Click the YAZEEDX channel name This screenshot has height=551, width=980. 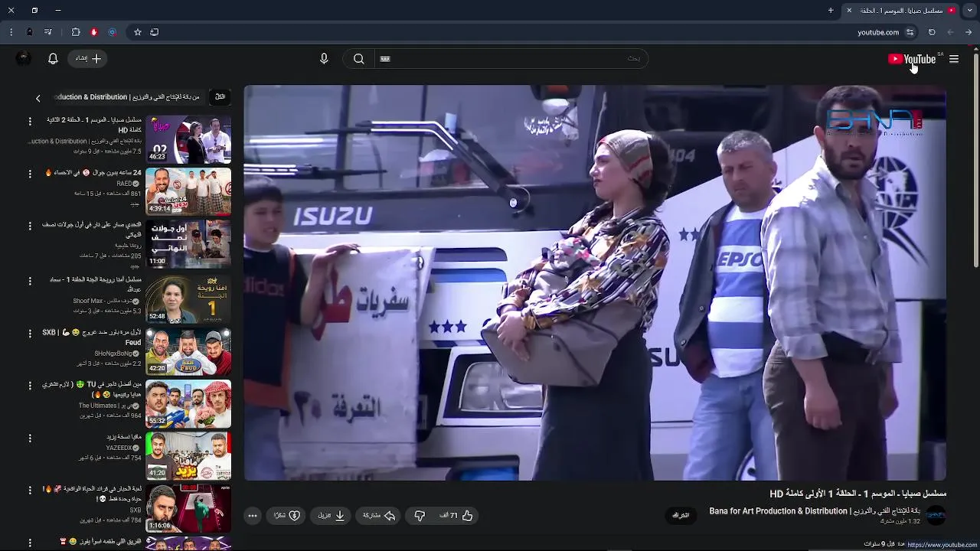point(119,448)
